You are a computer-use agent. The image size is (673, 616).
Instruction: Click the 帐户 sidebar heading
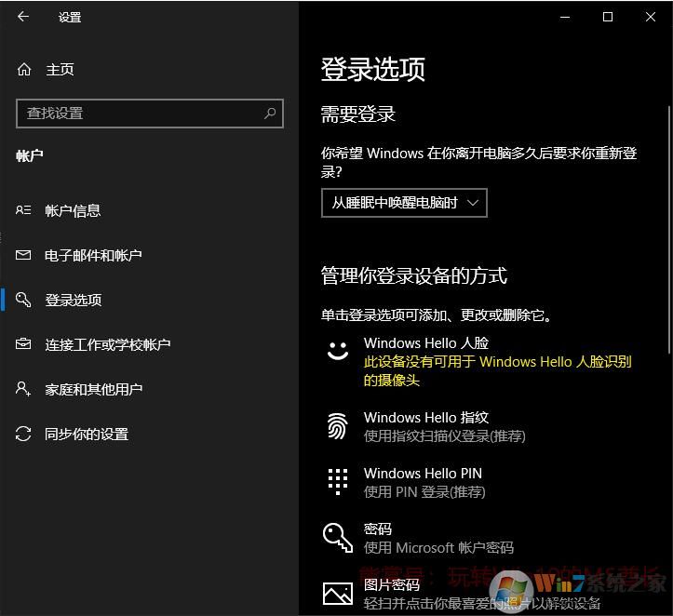click(30, 155)
